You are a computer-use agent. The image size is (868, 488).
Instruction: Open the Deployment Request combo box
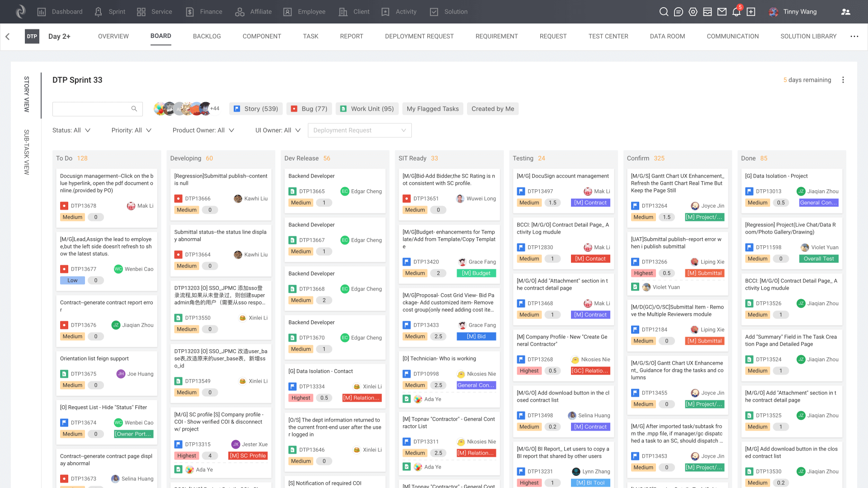coord(359,130)
